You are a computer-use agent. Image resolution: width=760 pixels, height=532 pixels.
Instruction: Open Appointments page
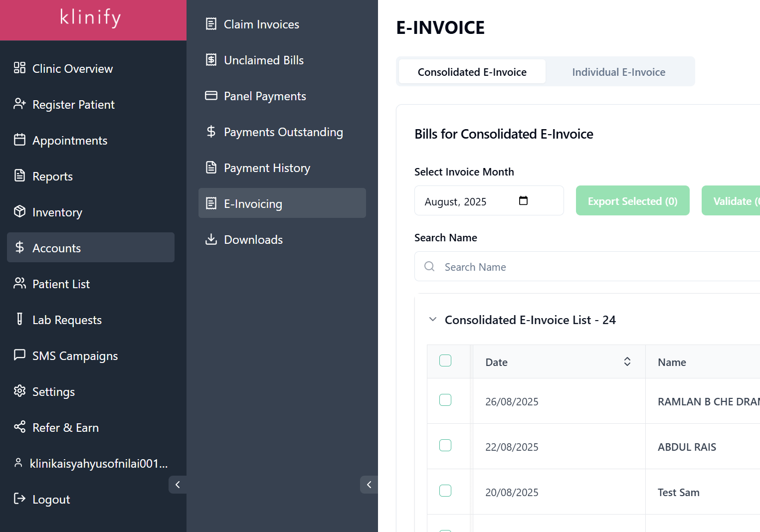click(91, 140)
